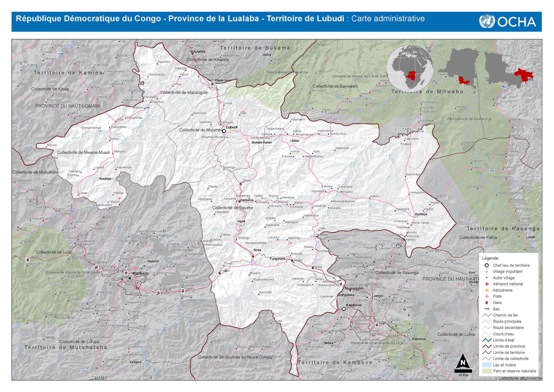Click the orange Aérodrome plane icon in legend

tap(487, 290)
